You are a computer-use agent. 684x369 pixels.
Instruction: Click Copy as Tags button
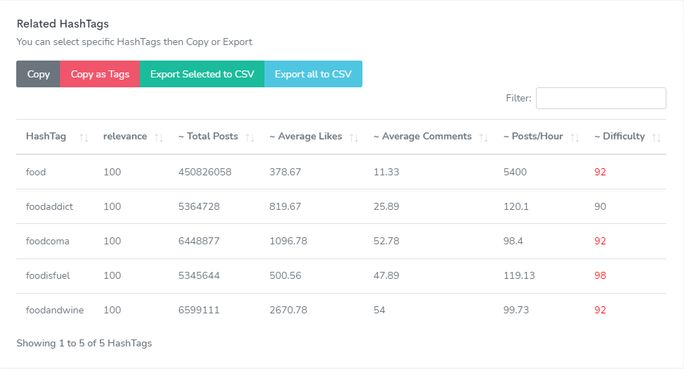click(x=100, y=74)
